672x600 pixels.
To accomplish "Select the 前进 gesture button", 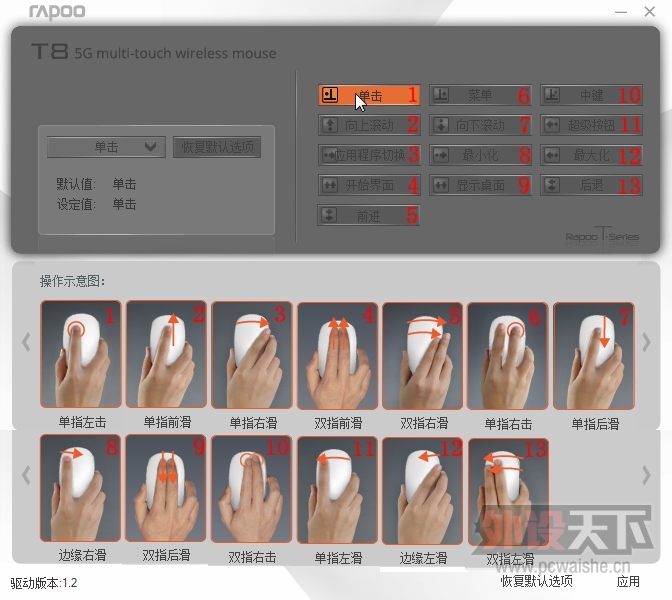I will 369,215.
